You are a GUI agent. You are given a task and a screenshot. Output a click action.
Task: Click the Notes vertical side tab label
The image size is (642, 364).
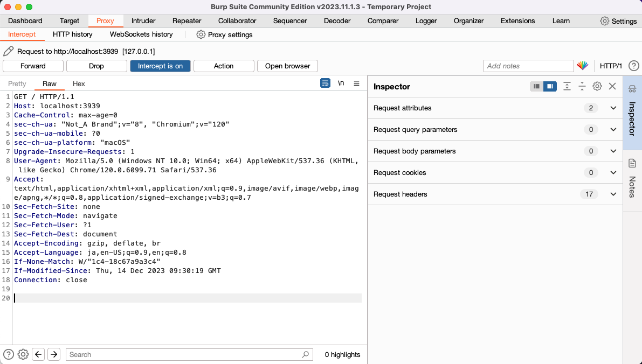pyautogui.click(x=632, y=187)
